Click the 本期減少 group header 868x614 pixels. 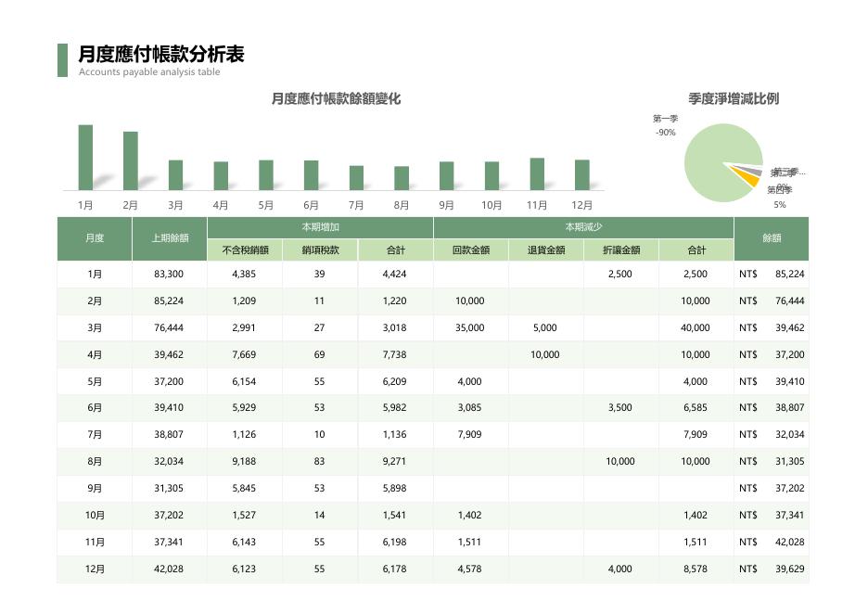(583, 227)
